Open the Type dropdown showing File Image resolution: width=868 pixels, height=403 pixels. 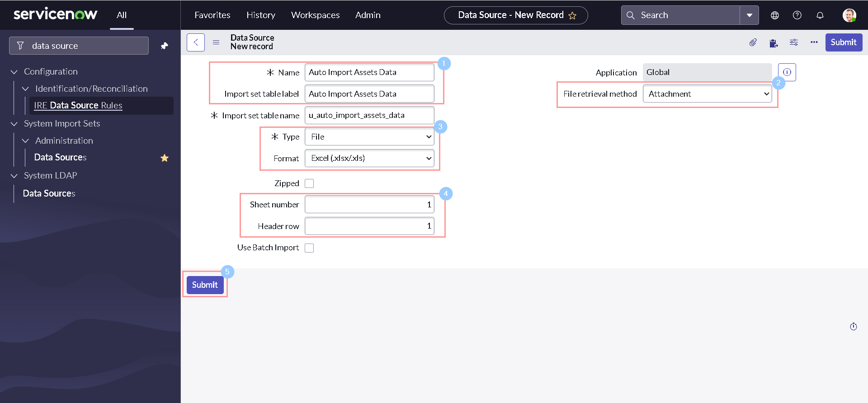tap(369, 137)
